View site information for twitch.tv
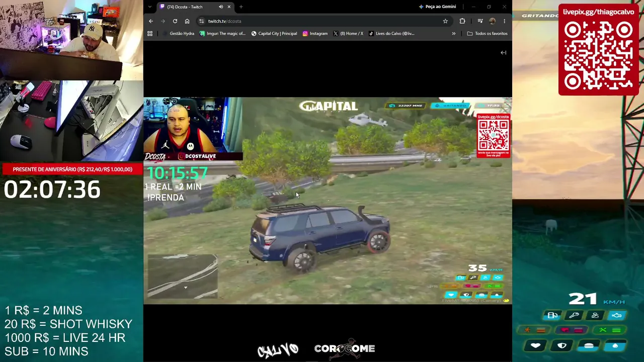 pyautogui.click(x=201, y=21)
